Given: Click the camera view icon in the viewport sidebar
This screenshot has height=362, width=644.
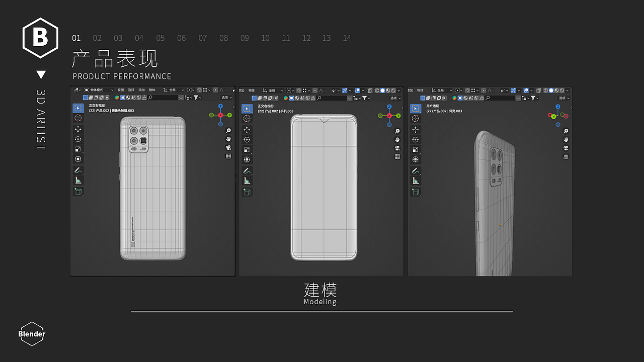Looking at the screenshot, I should coord(228,148).
